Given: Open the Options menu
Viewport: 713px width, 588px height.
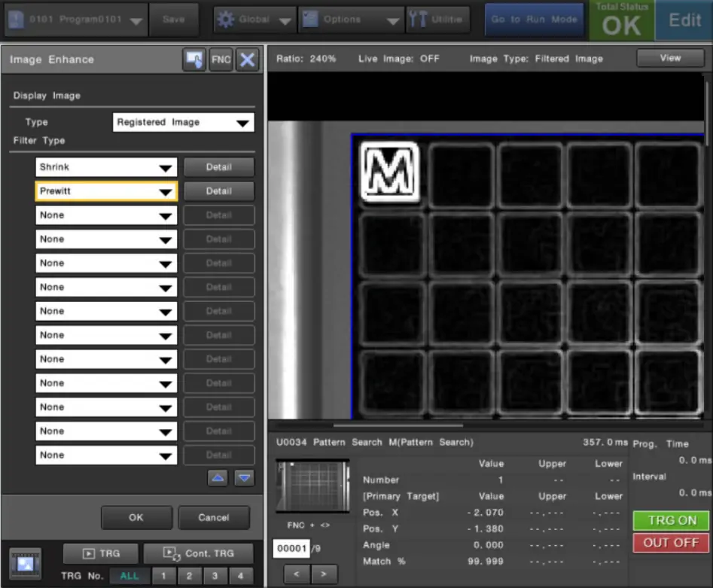Looking at the screenshot, I should (351, 20).
